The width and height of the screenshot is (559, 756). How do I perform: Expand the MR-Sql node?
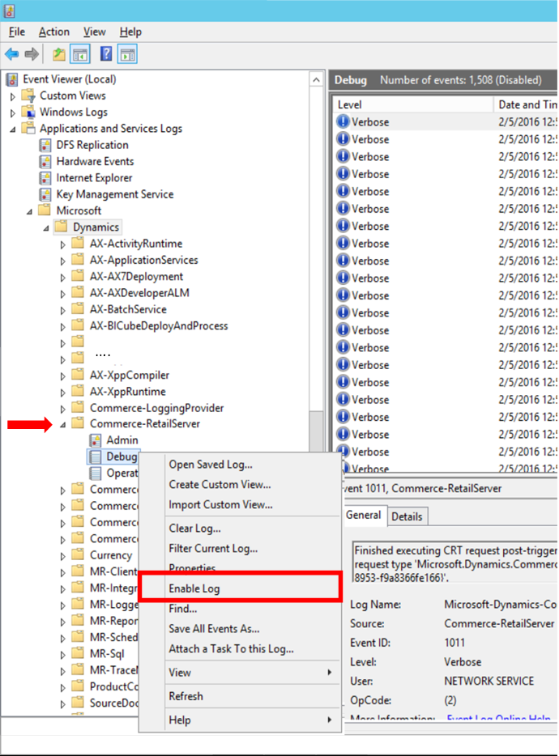62,655
